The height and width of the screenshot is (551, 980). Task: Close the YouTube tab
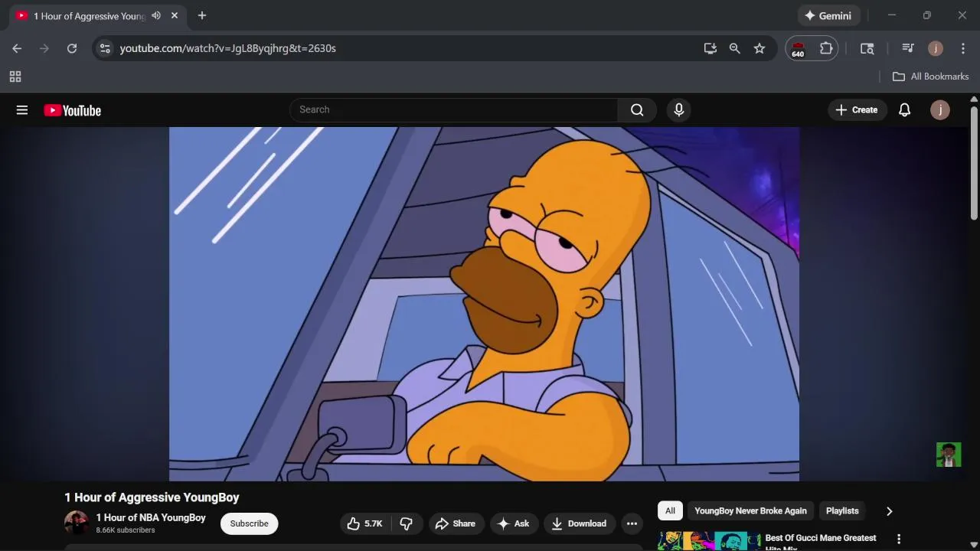[x=175, y=15]
